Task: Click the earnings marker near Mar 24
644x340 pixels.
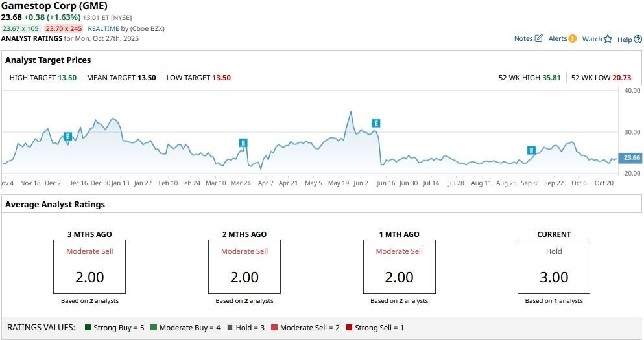Action: coord(243,142)
